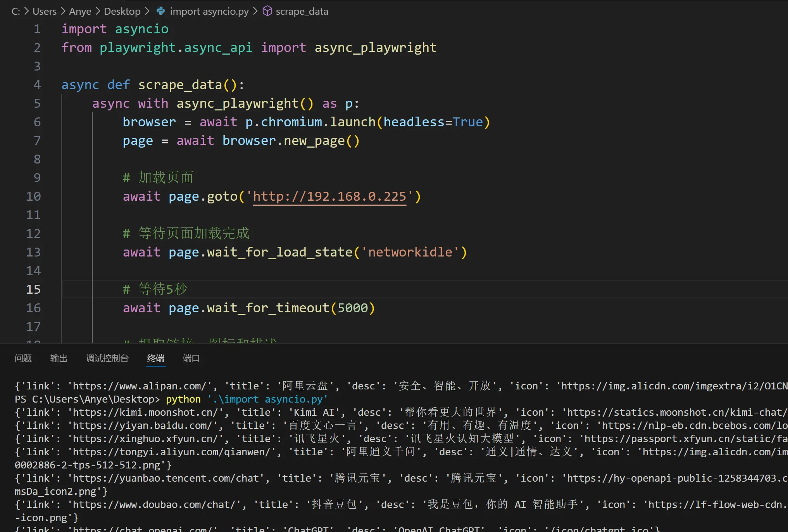Click 'new_page' method on line 7
The image size is (788, 532).
(314, 141)
